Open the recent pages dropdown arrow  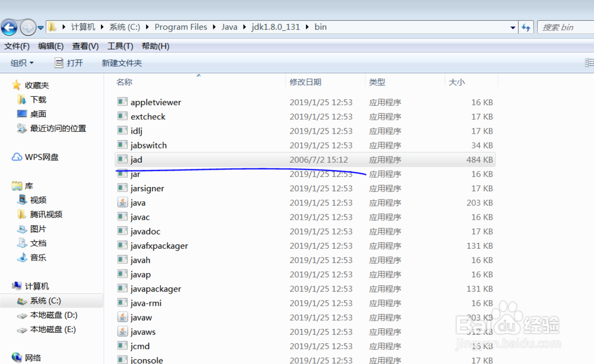pos(40,28)
